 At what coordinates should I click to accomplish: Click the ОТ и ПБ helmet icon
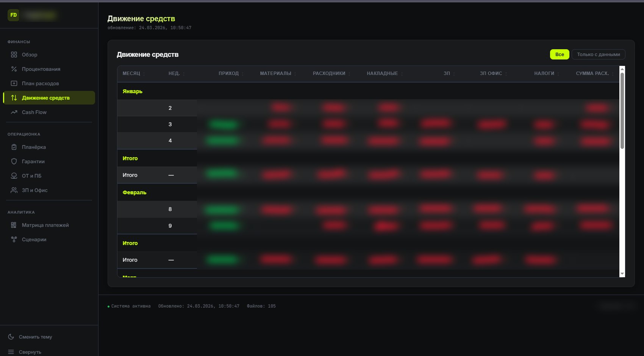pyautogui.click(x=14, y=176)
